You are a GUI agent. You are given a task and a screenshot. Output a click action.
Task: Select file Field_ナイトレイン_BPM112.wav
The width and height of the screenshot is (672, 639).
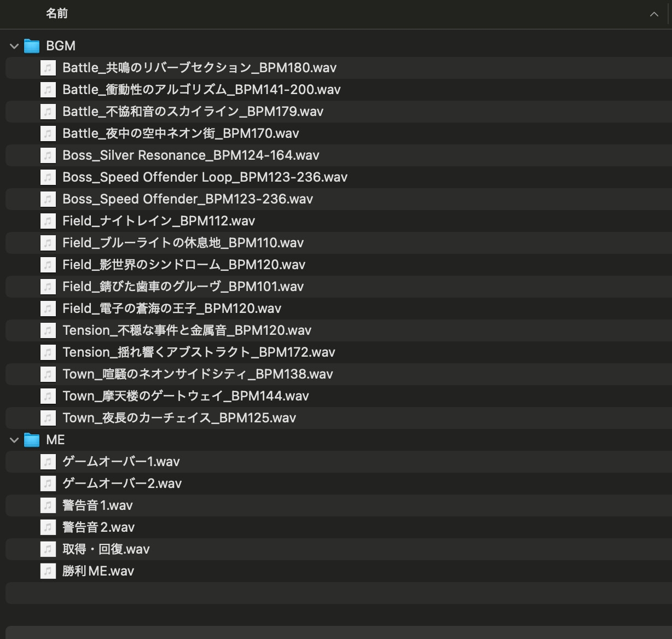point(159,221)
